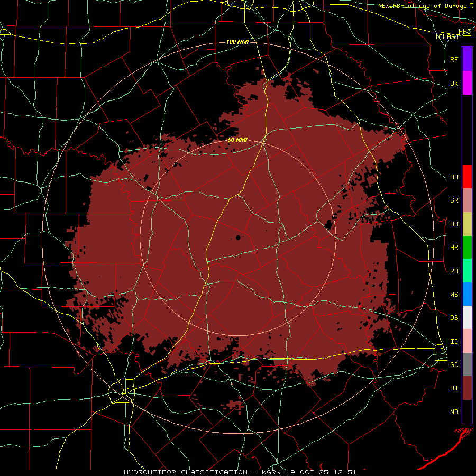Select the brown BI legend swatch
476x476 pixels.
pyautogui.click(x=467, y=388)
